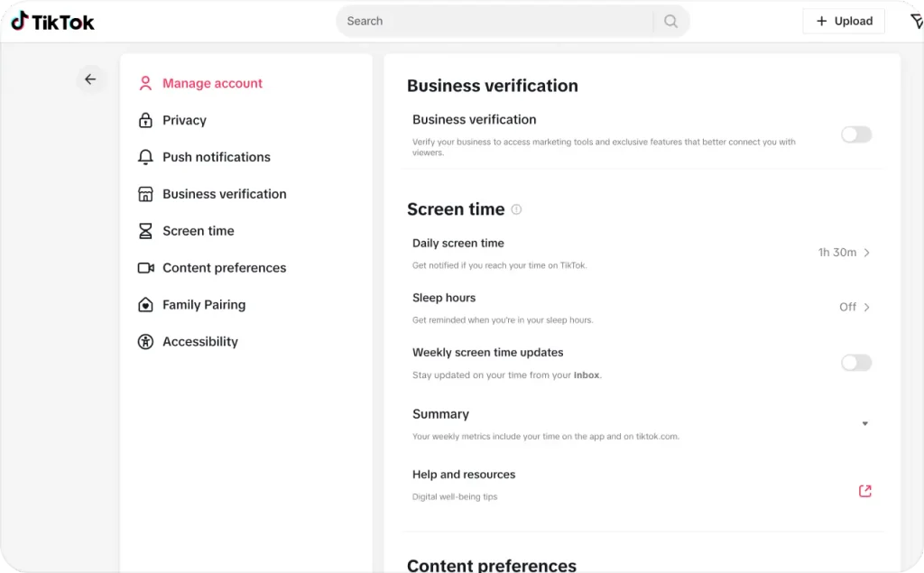Click the Business verification section heading
This screenshot has width=924, height=573.
[493, 86]
